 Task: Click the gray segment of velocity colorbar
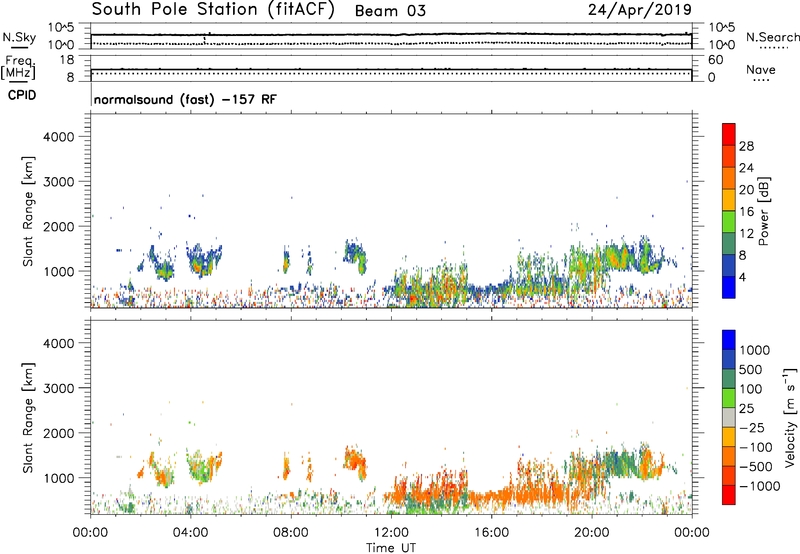(729, 417)
